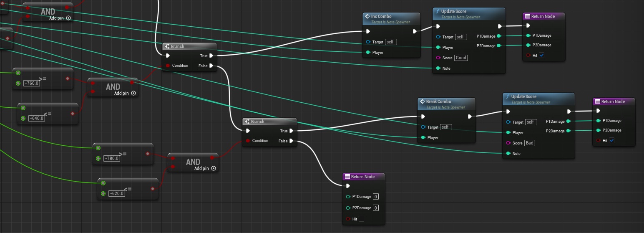
Task: Open the Score dropdown showing Good
Action: pyautogui.click(x=461, y=58)
